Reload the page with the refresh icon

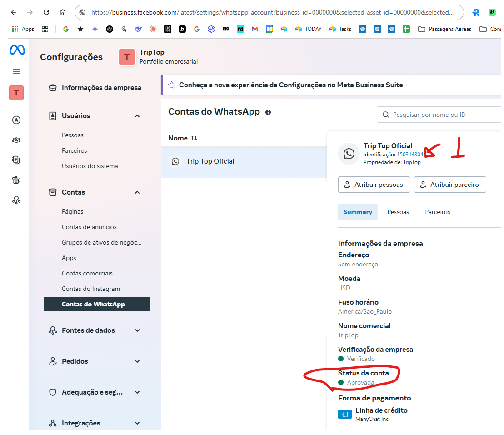[46, 12]
